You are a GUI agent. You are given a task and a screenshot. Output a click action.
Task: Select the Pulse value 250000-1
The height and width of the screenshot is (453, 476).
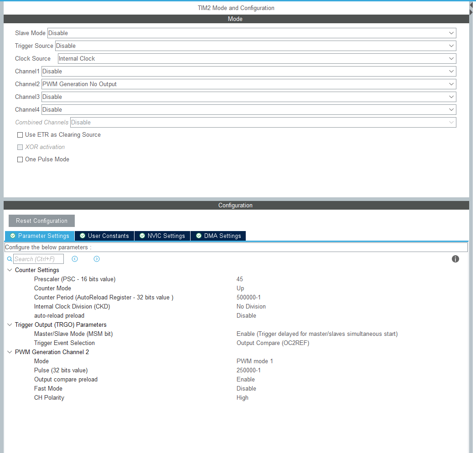tap(248, 370)
